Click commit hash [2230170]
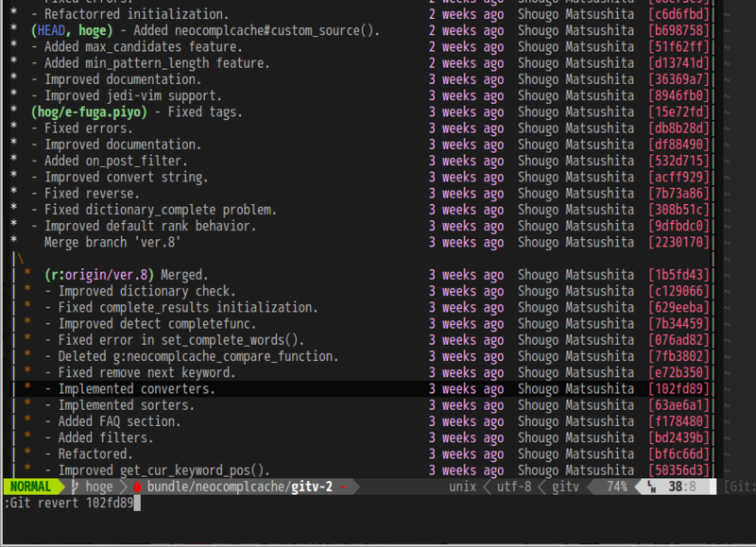 coord(679,243)
